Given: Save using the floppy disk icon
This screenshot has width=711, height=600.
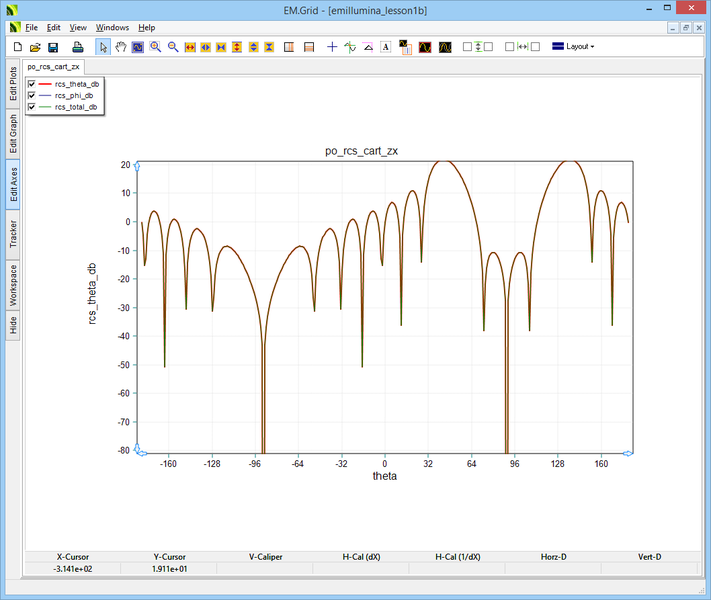Looking at the screenshot, I should (53, 47).
